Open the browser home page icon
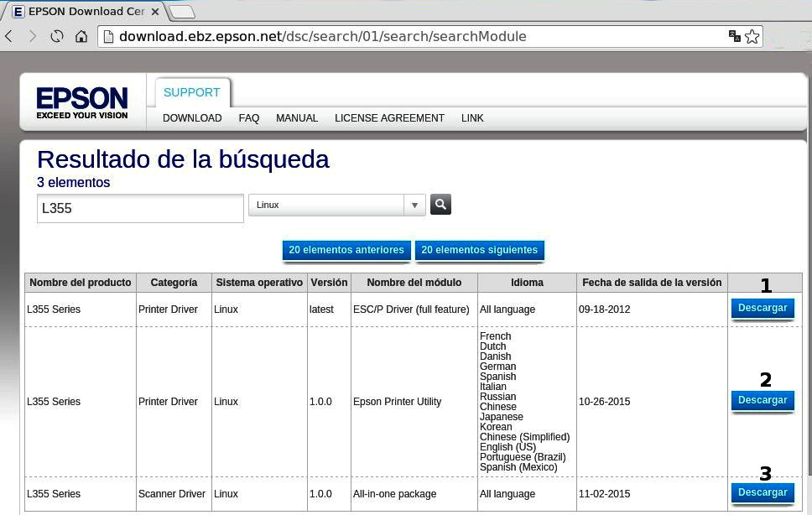The height and width of the screenshot is (515, 812). coord(81,36)
